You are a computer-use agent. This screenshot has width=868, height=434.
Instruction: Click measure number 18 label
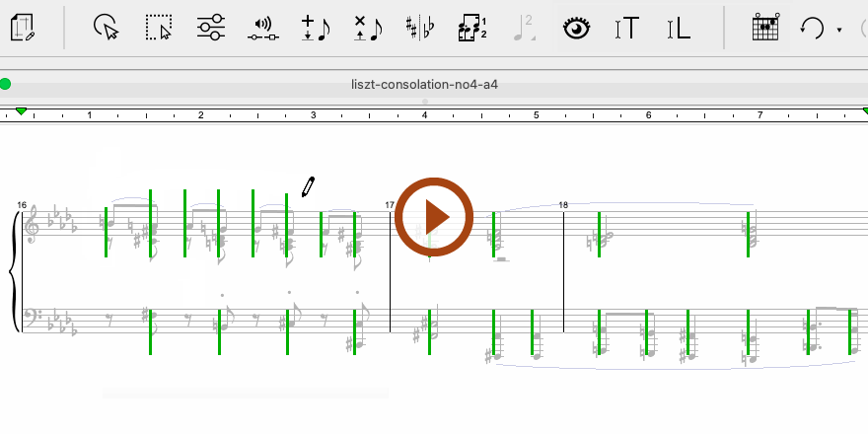[563, 205]
